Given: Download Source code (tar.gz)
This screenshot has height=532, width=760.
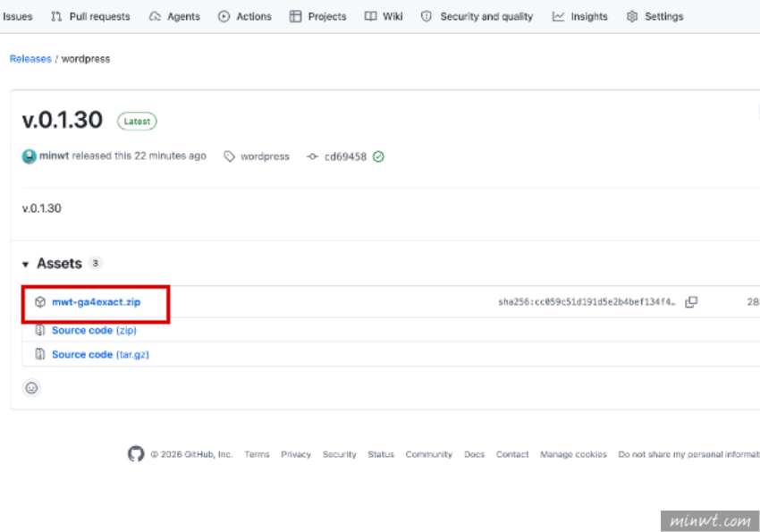Looking at the screenshot, I should pyautogui.click(x=100, y=355).
